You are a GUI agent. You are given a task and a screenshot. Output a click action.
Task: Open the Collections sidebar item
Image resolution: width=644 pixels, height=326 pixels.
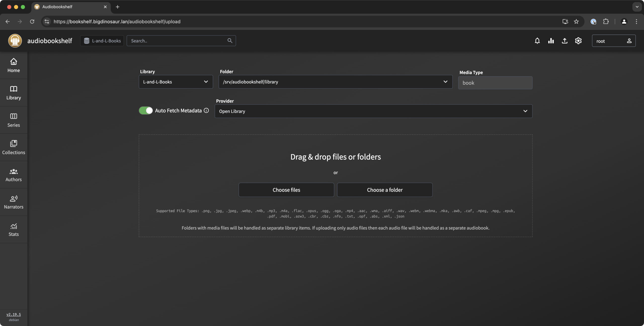click(14, 148)
